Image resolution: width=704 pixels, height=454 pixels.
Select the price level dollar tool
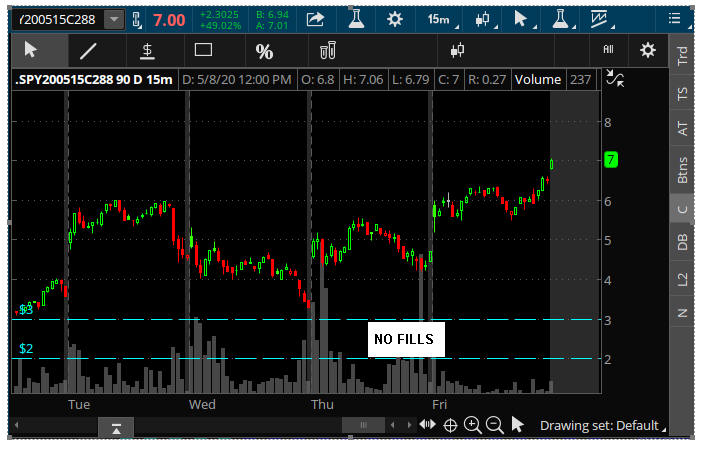point(147,51)
